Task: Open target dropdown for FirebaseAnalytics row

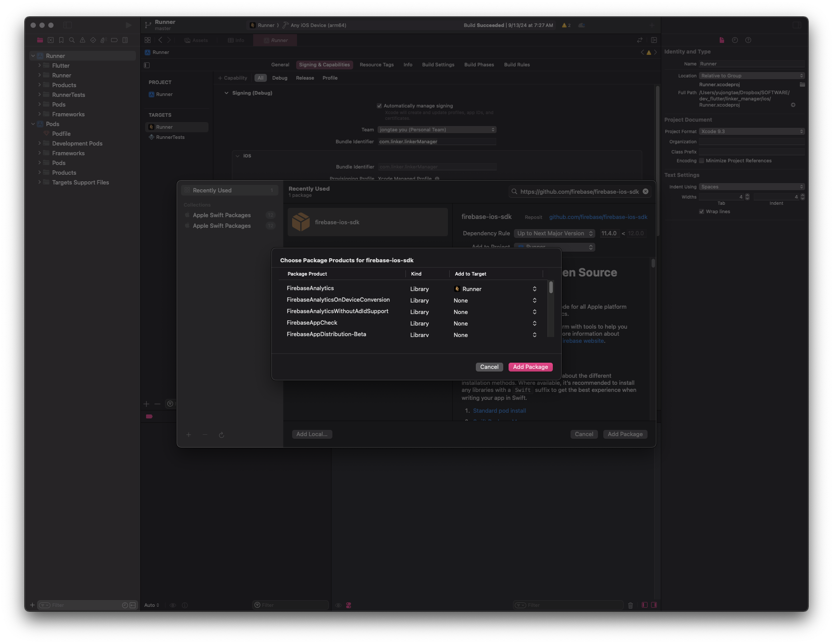Action: point(534,289)
